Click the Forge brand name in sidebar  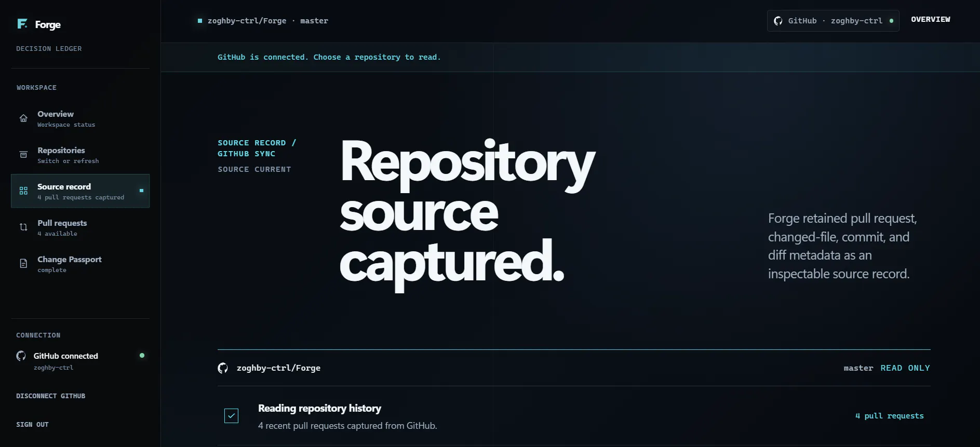pos(48,24)
